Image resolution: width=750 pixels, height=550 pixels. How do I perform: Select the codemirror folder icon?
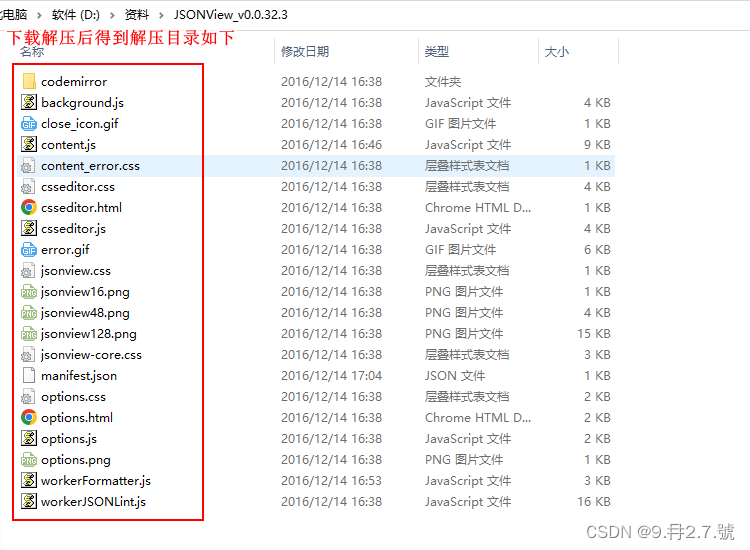(x=29, y=81)
